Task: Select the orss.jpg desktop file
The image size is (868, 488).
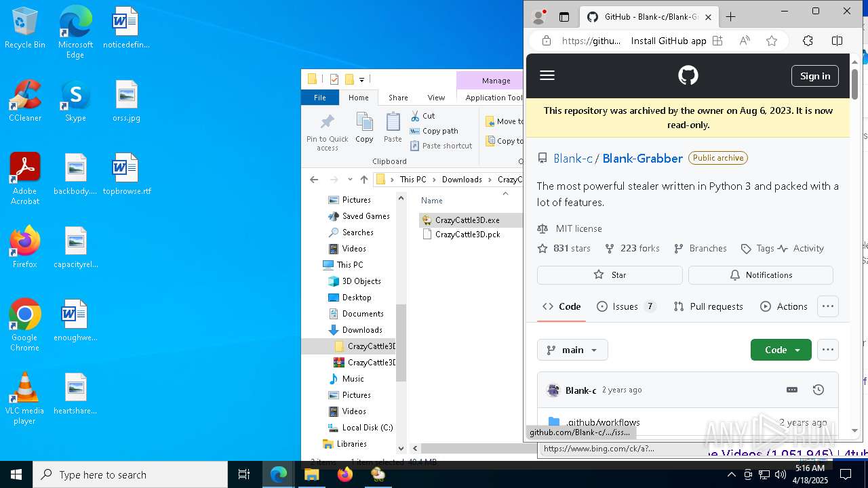Action: click(x=126, y=102)
